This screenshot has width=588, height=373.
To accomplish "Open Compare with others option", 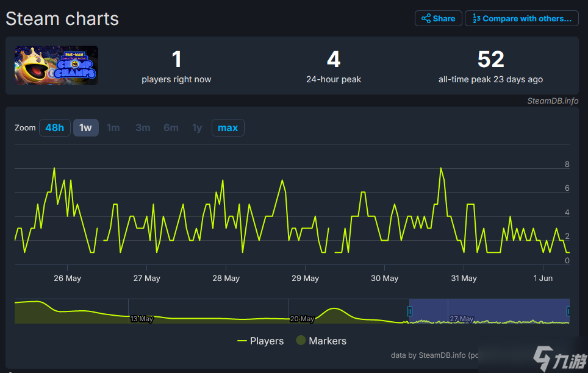I will [521, 18].
